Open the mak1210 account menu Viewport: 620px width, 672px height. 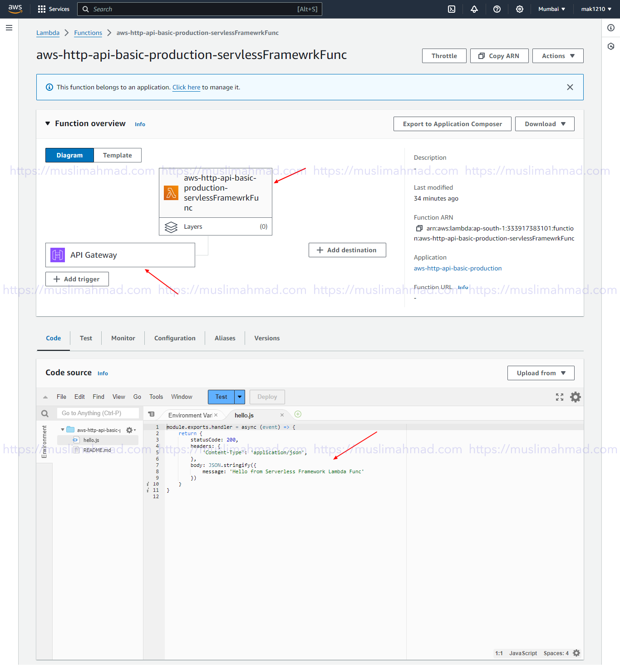click(x=596, y=9)
